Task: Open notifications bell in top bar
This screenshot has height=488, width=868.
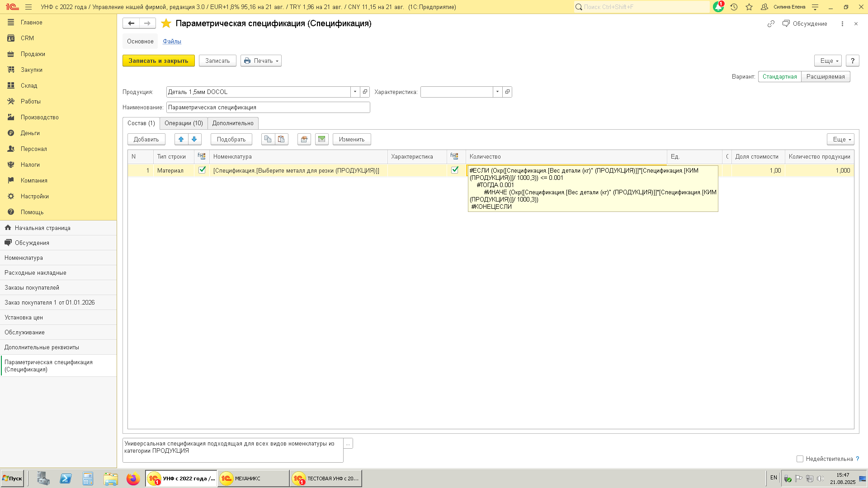Action: (718, 7)
